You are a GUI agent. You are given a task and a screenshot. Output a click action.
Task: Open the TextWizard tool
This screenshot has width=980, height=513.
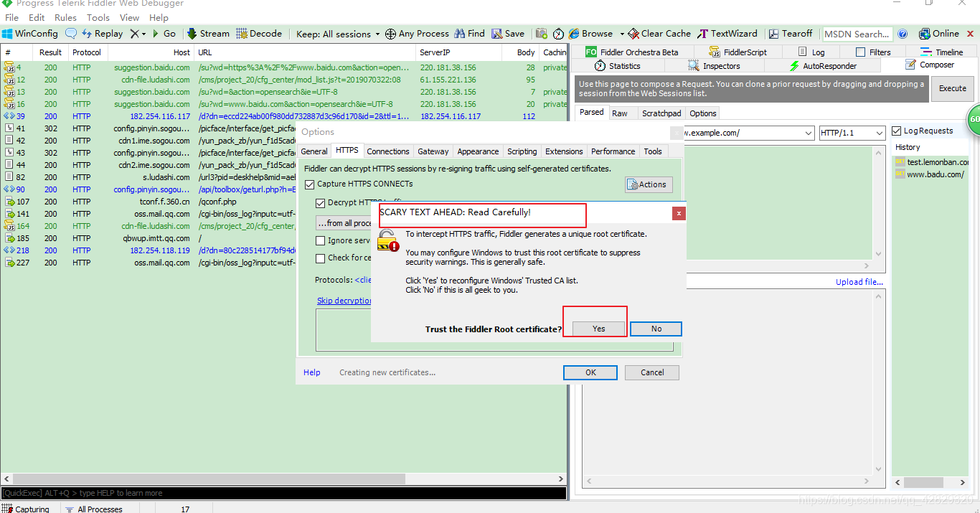point(727,34)
